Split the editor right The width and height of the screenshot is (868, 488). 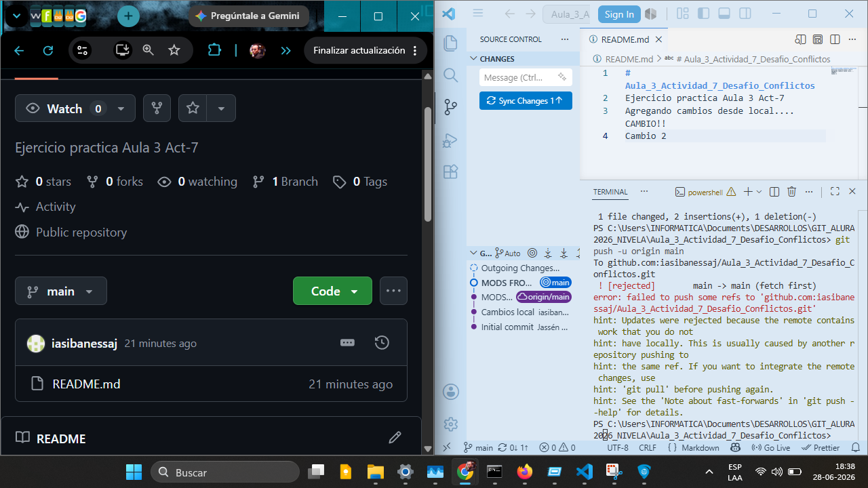(835, 39)
